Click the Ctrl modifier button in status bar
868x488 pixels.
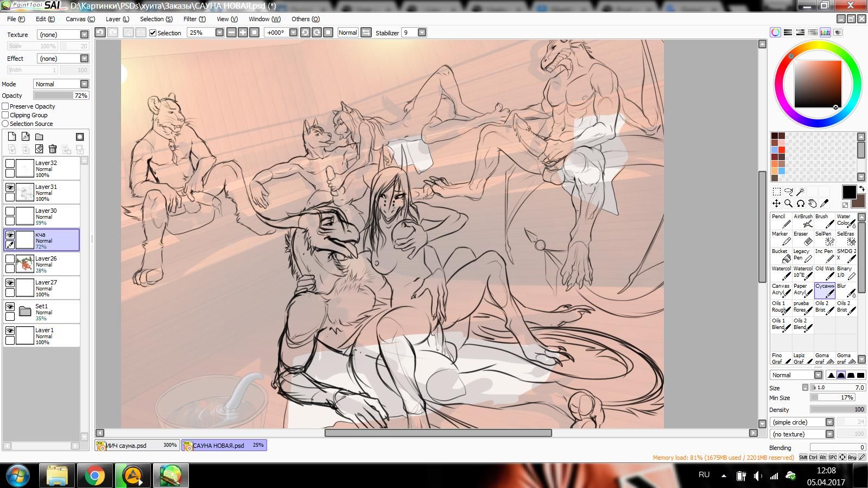click(813, 457)
